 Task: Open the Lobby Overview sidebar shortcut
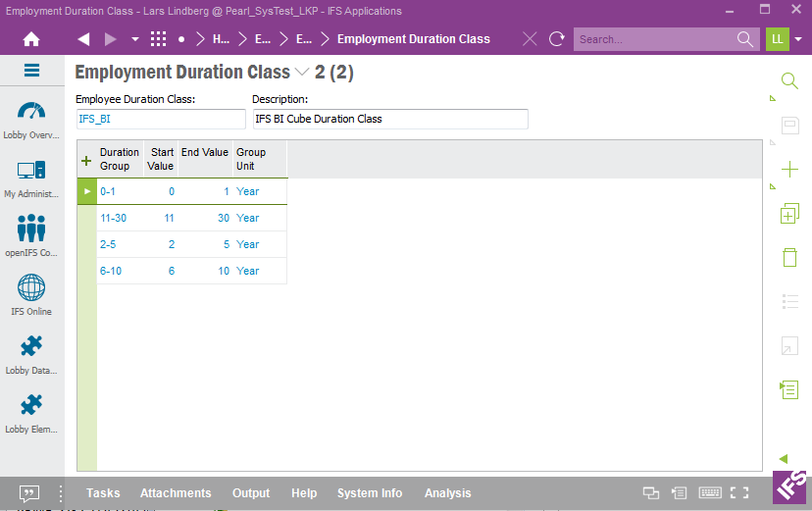[31, 119]
